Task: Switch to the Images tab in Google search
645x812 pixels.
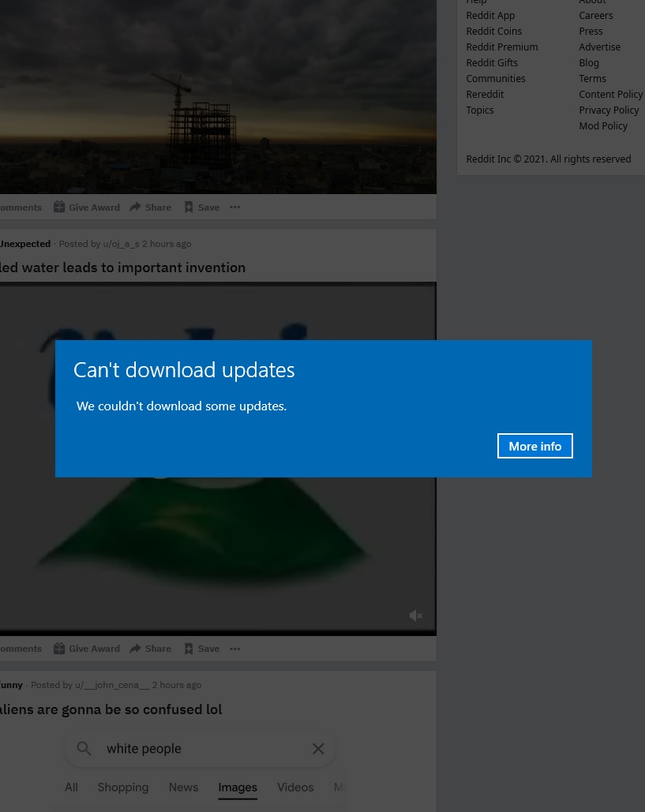Action: point(238,787)
